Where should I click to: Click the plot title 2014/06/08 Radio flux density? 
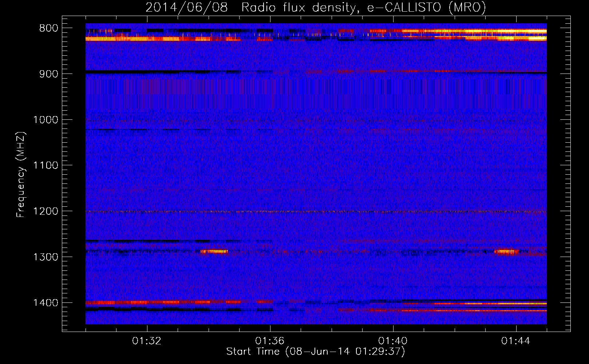tap(251, 8)
